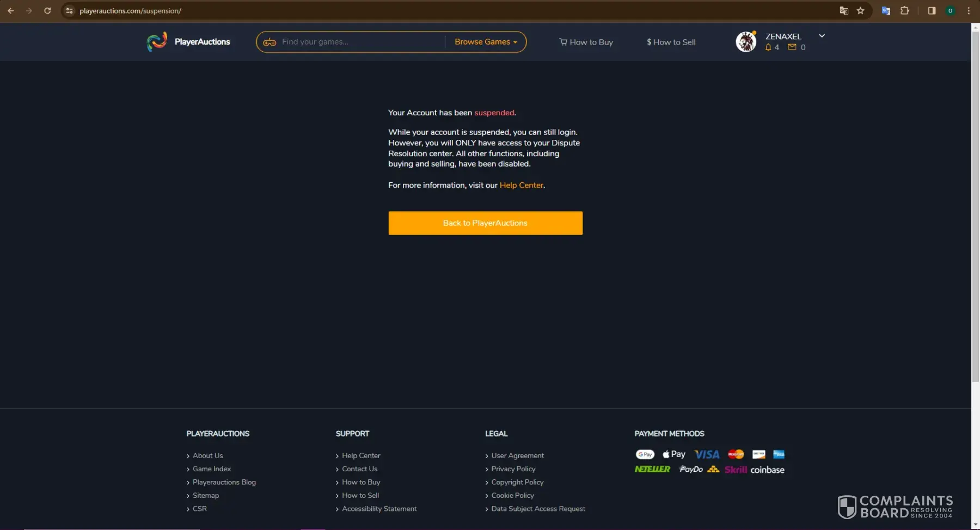This screenshot has height=530, width=980.
Task: Open Game Index footer link
Action: click(212, 469)
